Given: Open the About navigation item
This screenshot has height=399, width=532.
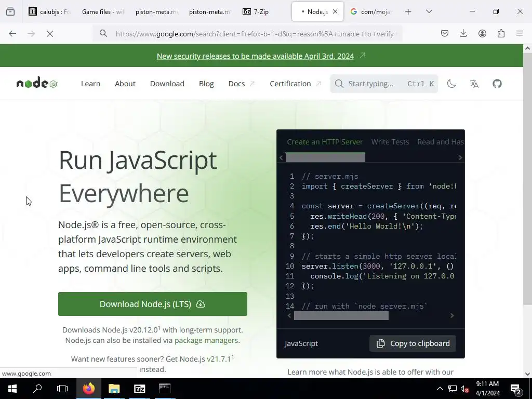Looking at the screenshot, I should tap(125, 84).
